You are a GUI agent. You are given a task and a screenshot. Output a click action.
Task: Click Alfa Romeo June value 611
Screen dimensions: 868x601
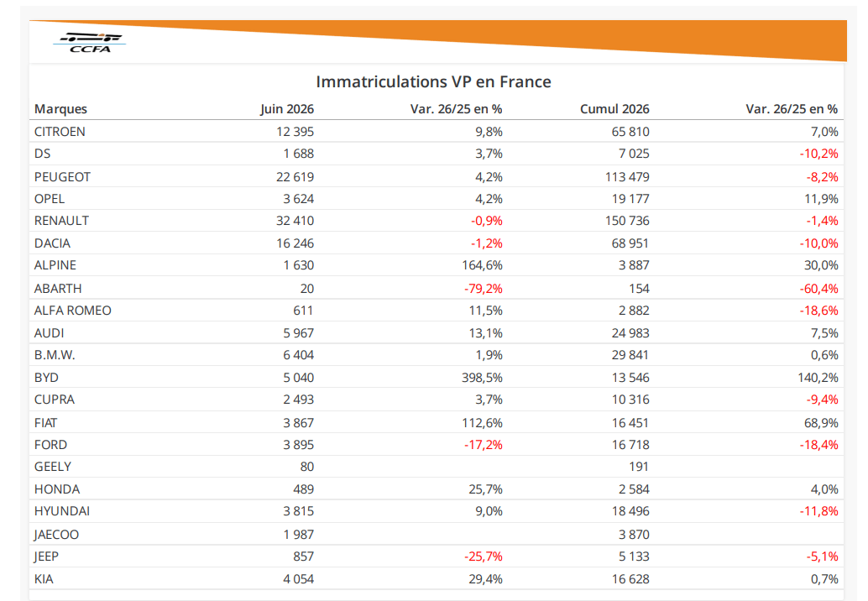[x=303, y=311]
